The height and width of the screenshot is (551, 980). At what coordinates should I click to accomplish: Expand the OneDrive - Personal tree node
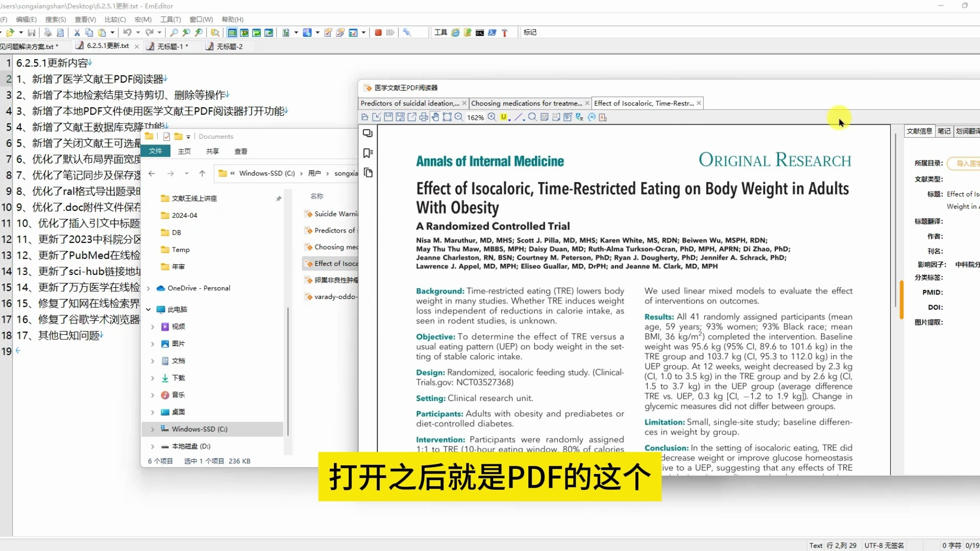click(x=149, y=289)
